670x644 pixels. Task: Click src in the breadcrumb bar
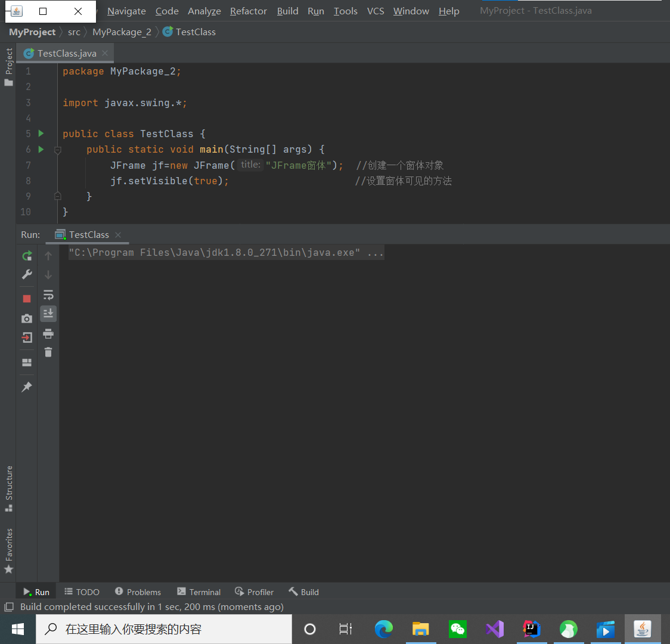(74, 32)
